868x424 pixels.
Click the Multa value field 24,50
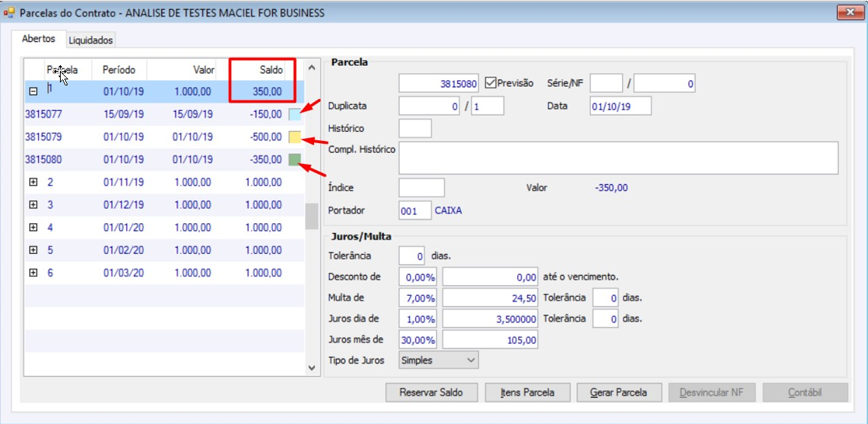click(x=490, y=298)
